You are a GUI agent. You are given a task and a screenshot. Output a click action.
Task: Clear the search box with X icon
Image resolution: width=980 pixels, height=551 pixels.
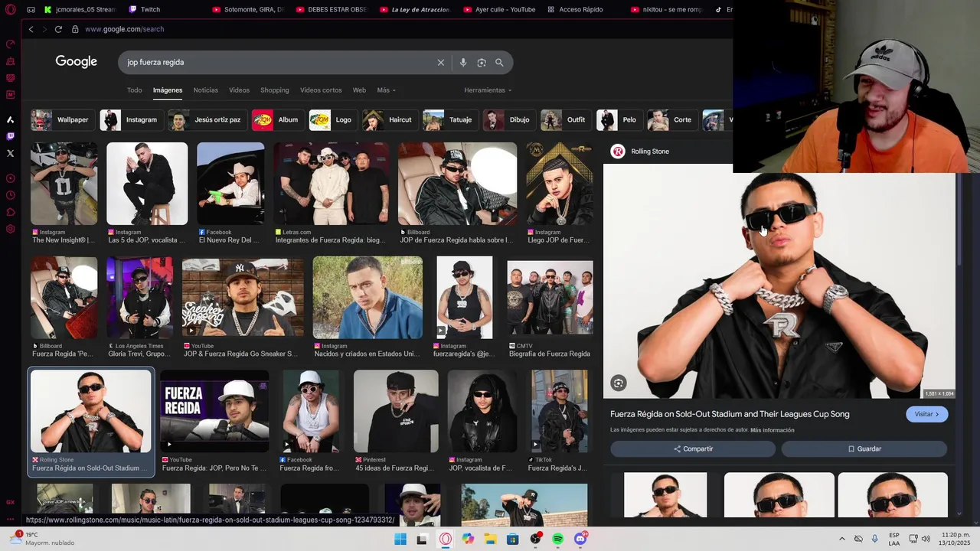click(441, 63)
